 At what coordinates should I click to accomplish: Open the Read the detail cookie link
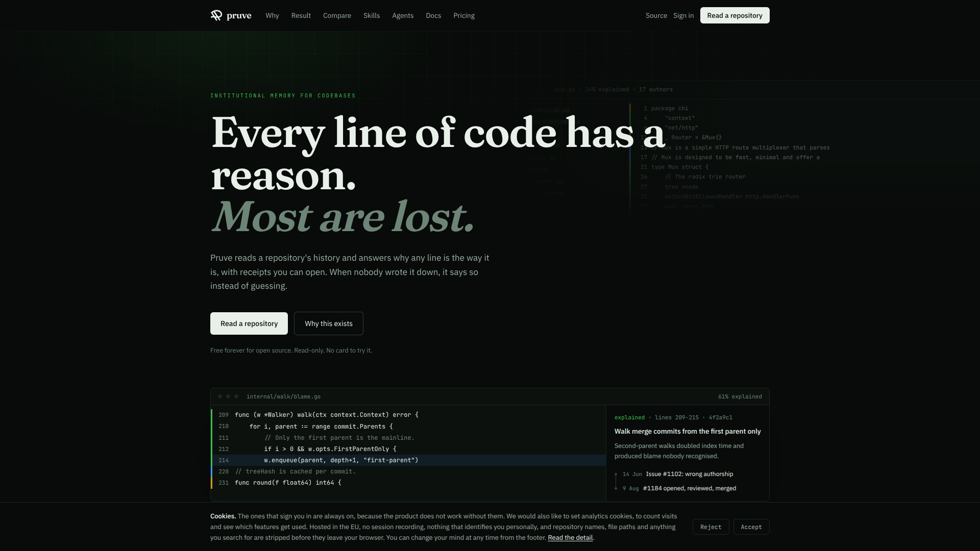(x=570, y=538)
